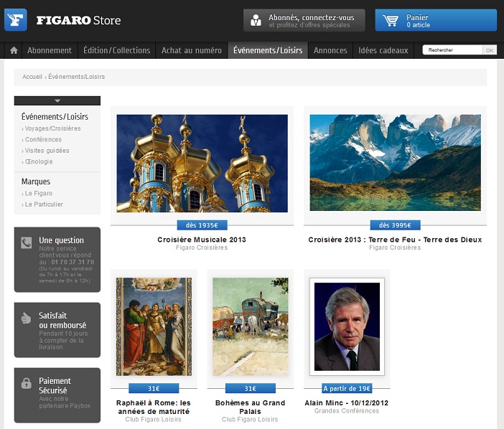Click FIGARO Store title text
The height and width of the screenshot is (429, 504).
(x=78, y=20)
